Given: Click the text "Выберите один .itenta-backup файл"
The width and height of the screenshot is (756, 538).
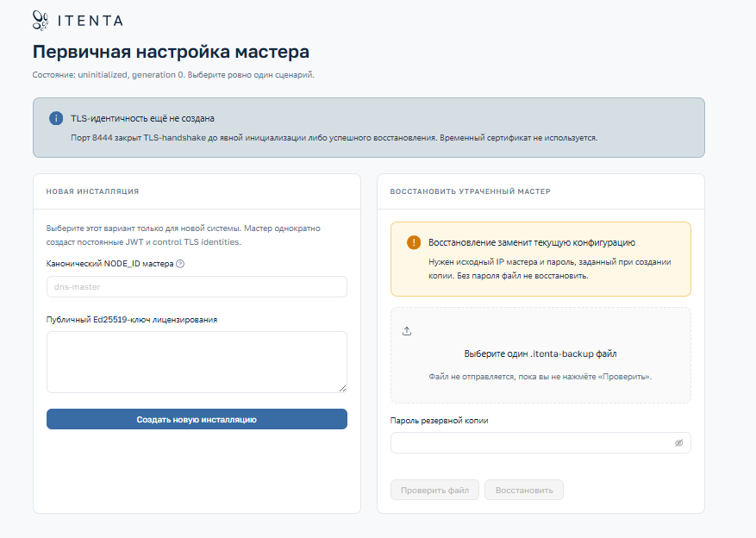Looking at the screenshot, I should coord(540,353).
